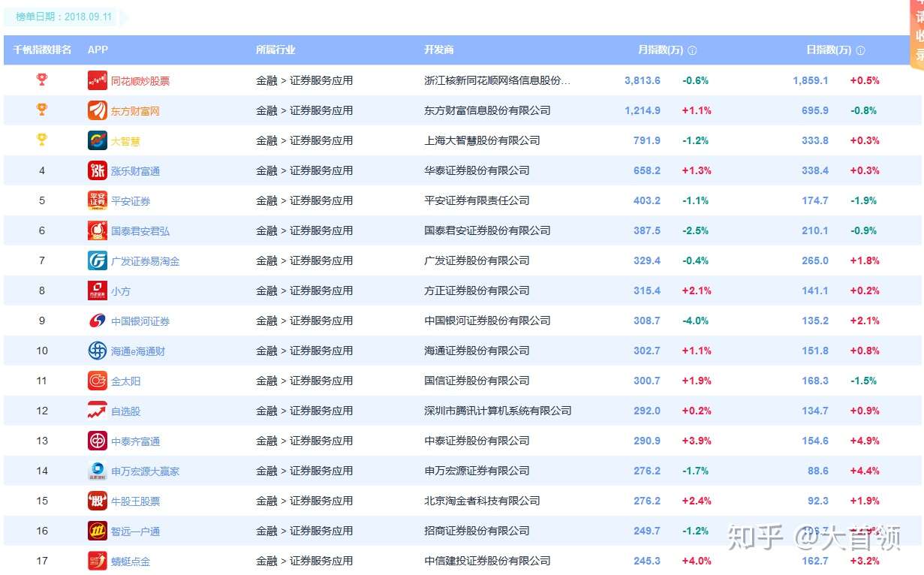The height and width of the screenshot is (575, 924).
Task: Click the 牛股王股票 app icon
Action: click(98, 501)
